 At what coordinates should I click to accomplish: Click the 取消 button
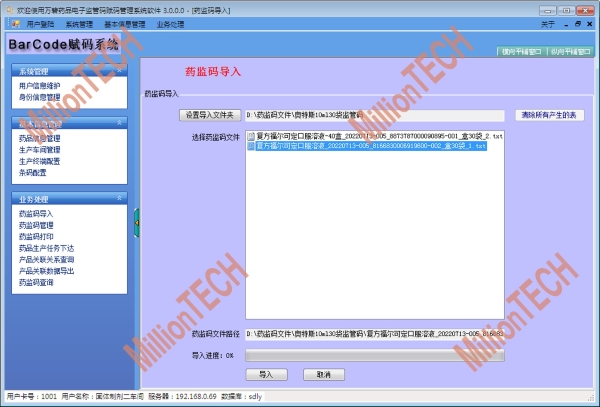point(324,374)
